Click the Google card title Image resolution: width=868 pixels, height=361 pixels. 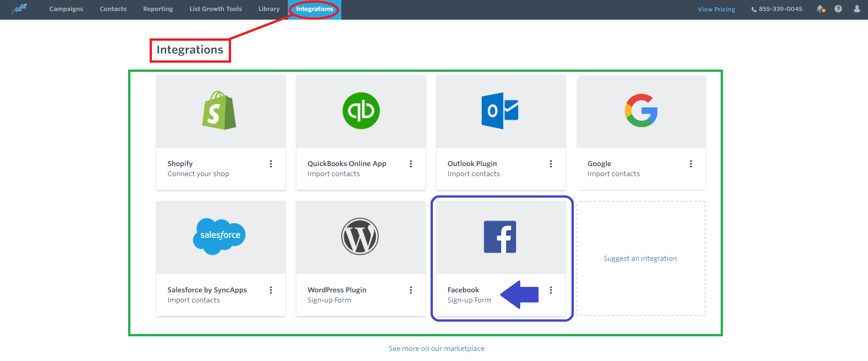pos(599,164)
